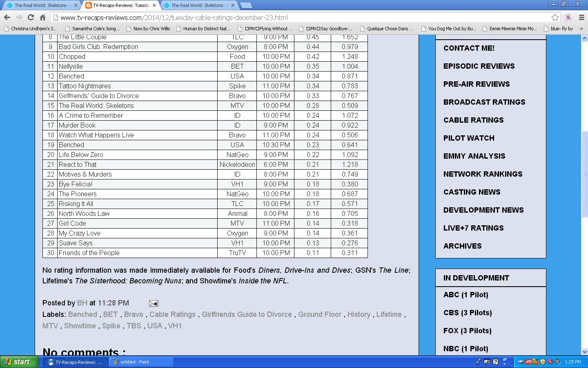Click the Cable Ratings label link
The image size is (588, 368).
point(172,314)
